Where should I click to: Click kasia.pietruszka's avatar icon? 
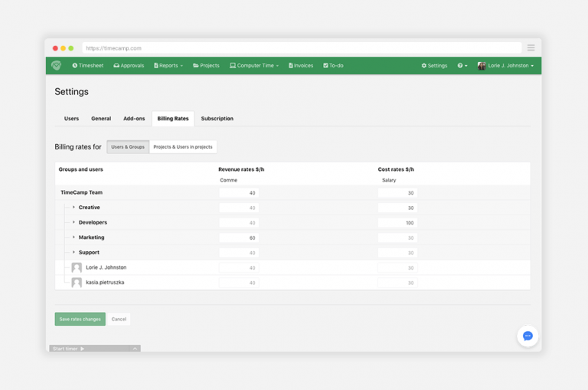click(77, 283)
